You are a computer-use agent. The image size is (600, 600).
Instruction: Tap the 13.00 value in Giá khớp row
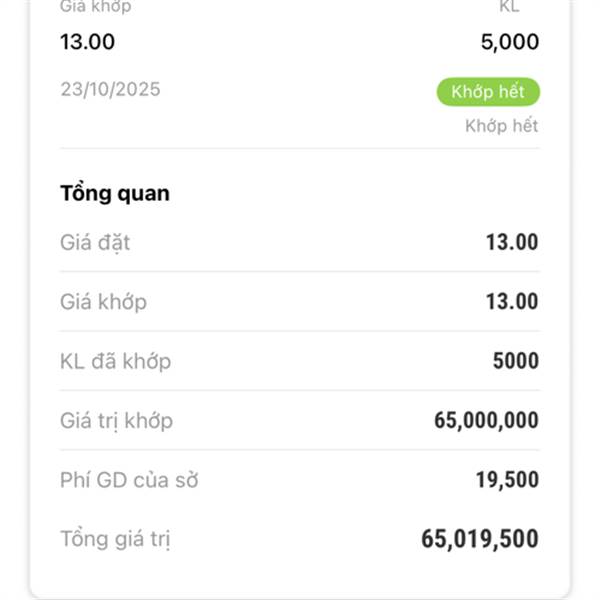[512, 301]
